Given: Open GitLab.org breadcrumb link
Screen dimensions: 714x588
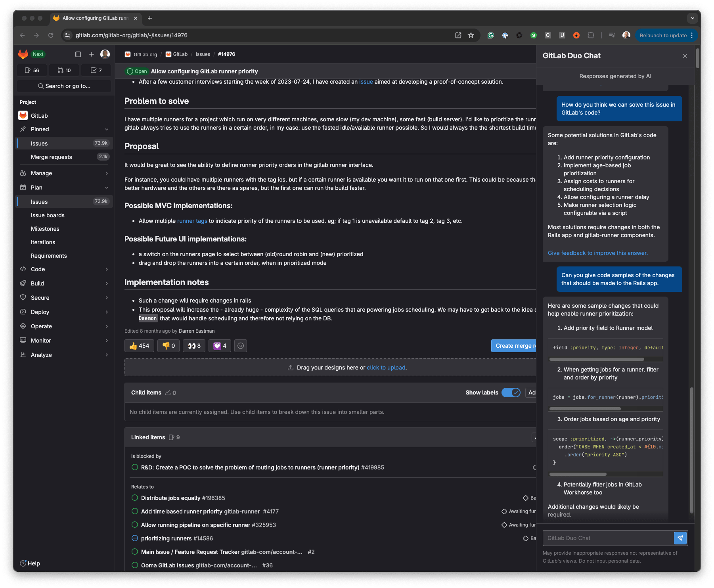Looking at the screenshot, I should pyautogui.click(x=141, y=54).
